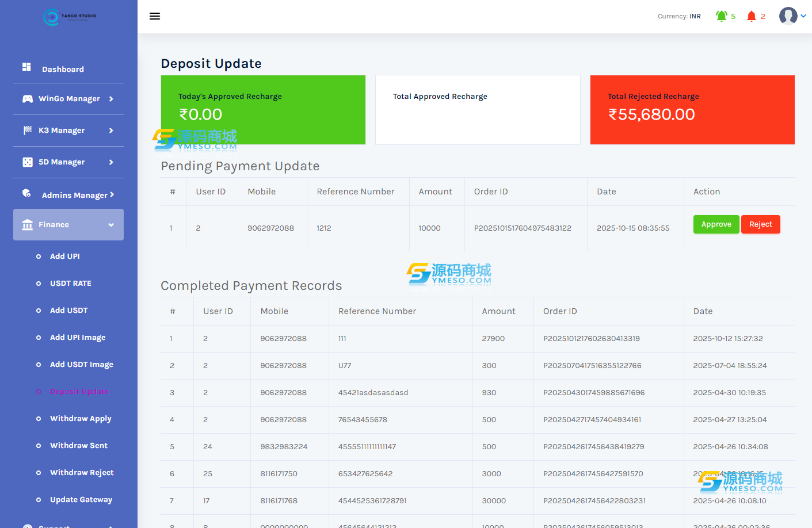Click the Finance bank icon
Screen dimensions: 812x528
pyautogui.click(x=27, y=225)
